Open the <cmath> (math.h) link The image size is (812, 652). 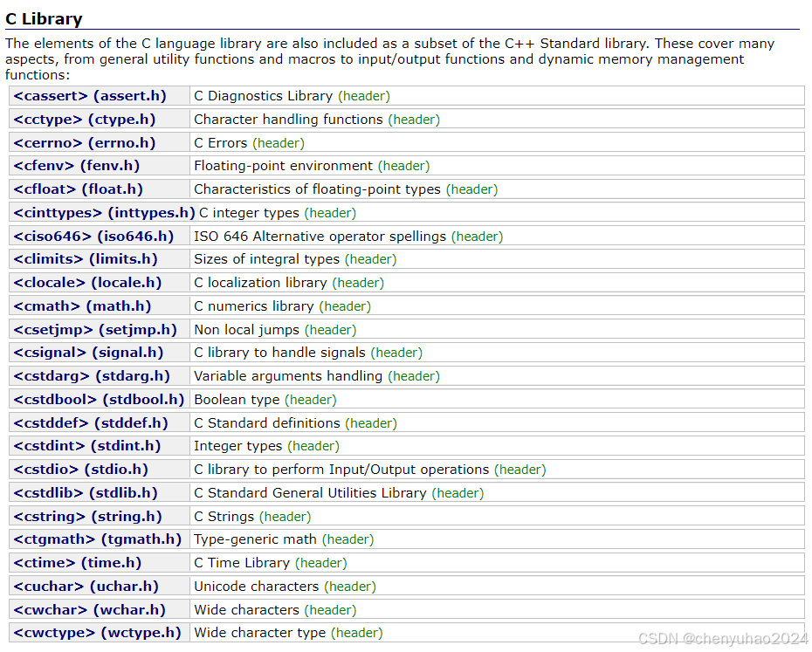point(82,306)
